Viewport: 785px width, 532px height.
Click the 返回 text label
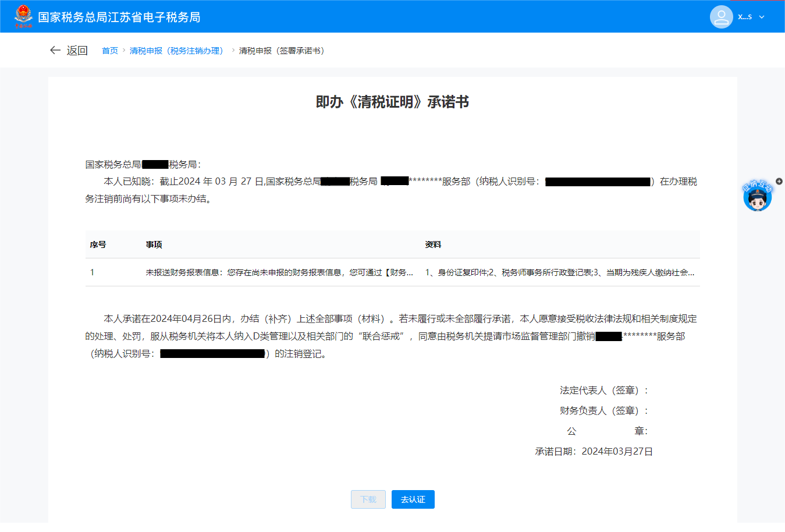click(77, 51)
